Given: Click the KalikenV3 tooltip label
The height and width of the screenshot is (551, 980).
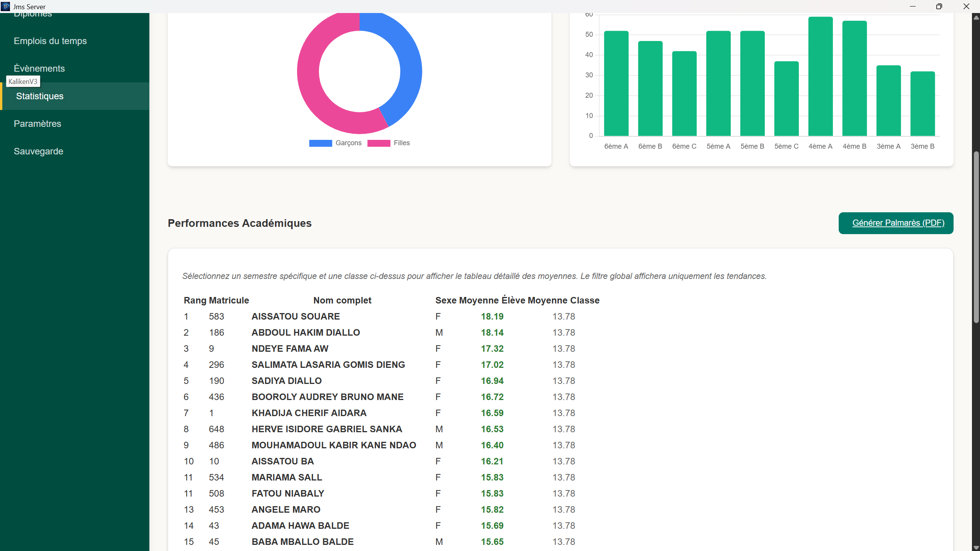Looking at the screenshot, I should click(23, 81).
